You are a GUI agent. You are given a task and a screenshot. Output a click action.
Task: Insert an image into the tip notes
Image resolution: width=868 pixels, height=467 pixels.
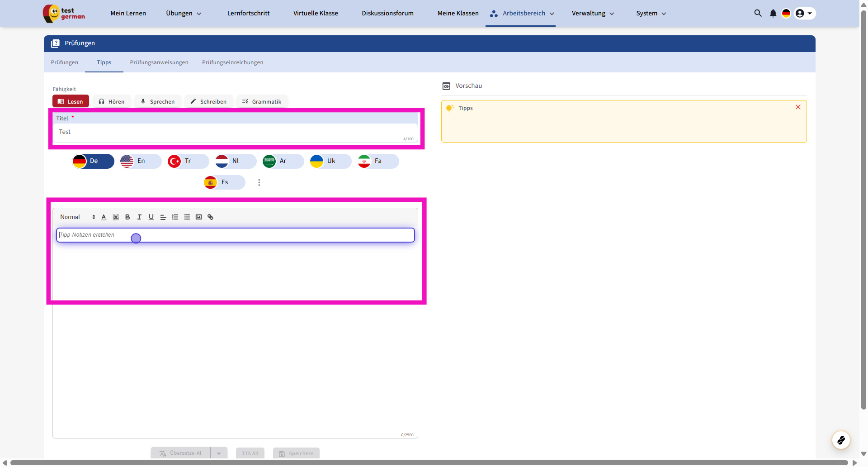[x=198, y=217]
